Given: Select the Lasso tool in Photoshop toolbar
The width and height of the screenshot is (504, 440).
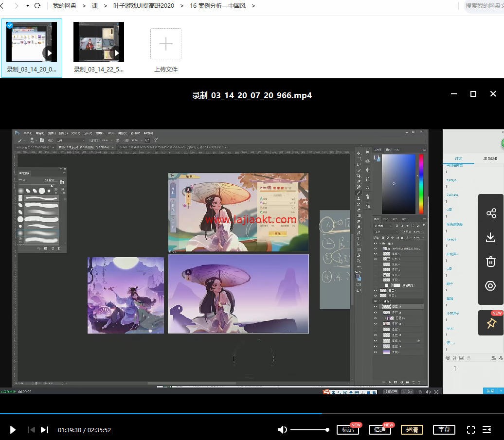Looking at the screenshot, I should coord(359,164).
